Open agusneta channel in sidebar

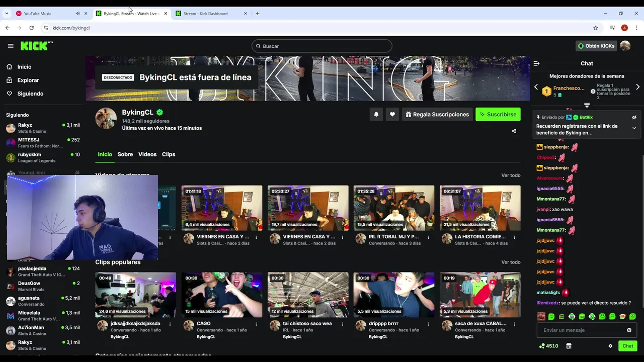[x=43, y=301]
